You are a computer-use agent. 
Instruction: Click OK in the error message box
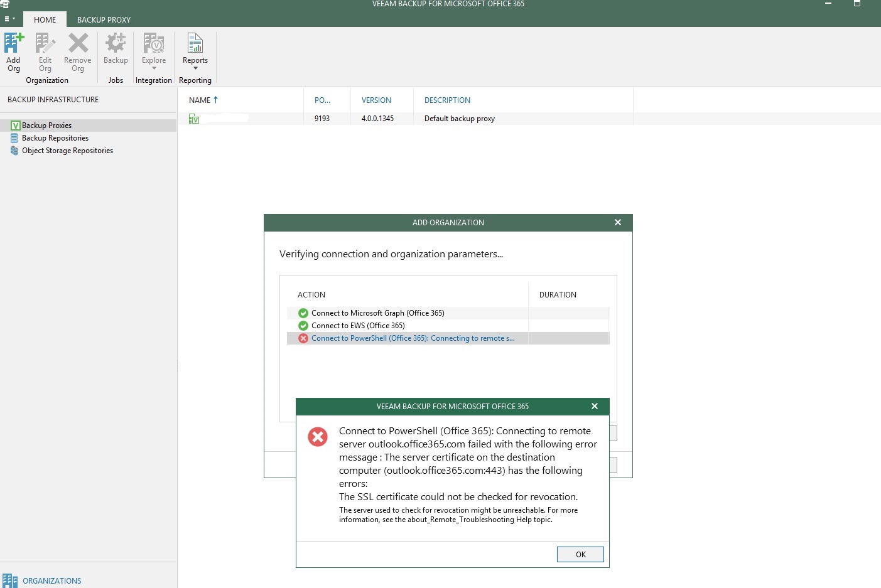[580, 554]
